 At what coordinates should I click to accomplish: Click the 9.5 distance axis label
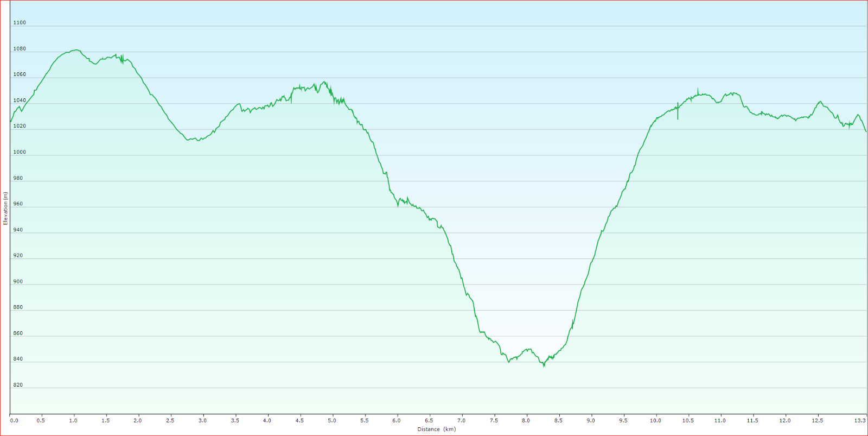(623, 421)
